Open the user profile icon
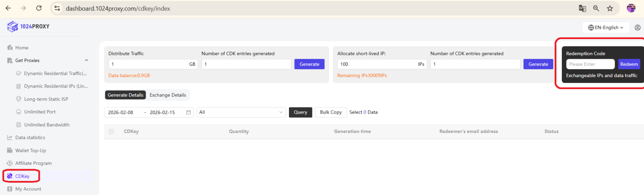This screenshot has width=644, height=195. [638, 27]
